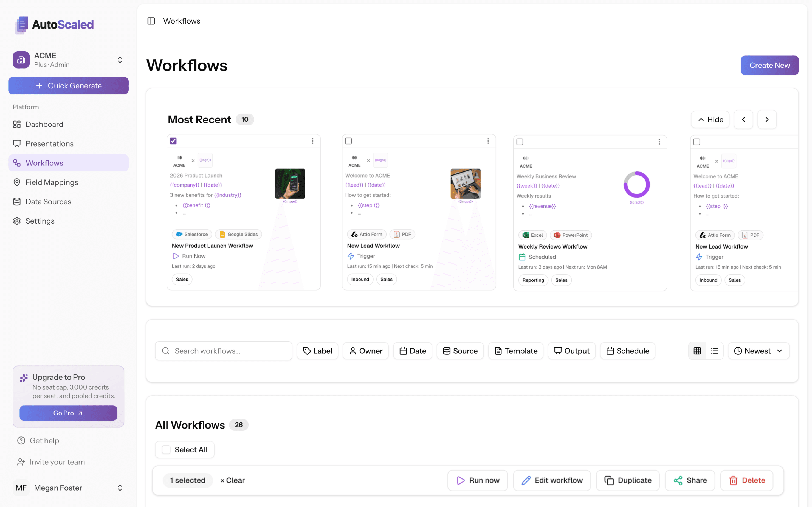Image resolution: width=812 pixels, height=507 pixels.
Task: Check the Weekly Business Review card checkbox
Action: click(520, 142)
